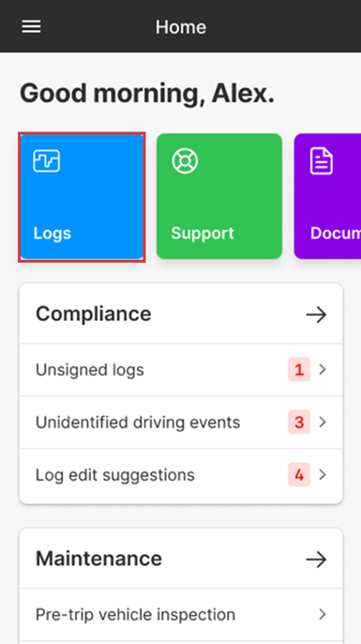The width and height of the screenshot is (361, 644).
Task: Select the Log edit suggestions row
Action: click(181, 476)
